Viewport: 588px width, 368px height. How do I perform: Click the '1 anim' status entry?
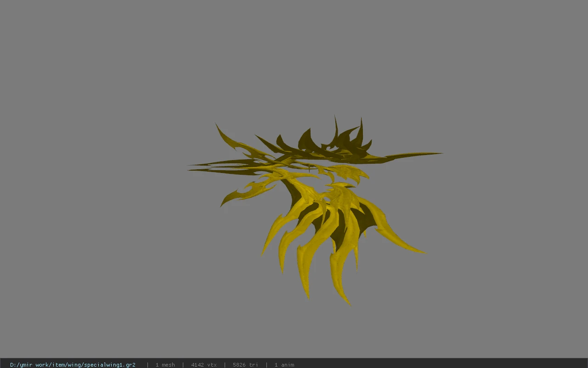pos(284,365)
